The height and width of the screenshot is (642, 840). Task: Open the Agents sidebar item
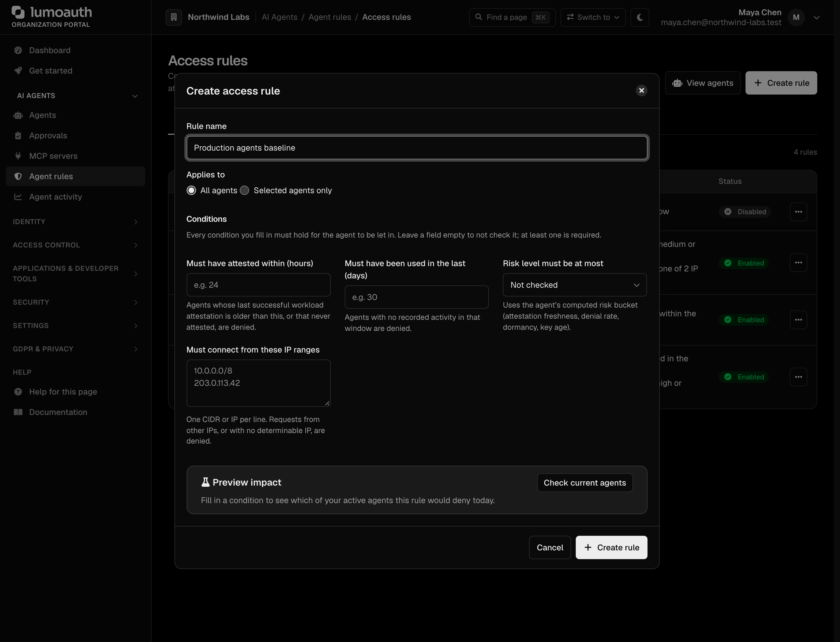[x=76, y=115]
